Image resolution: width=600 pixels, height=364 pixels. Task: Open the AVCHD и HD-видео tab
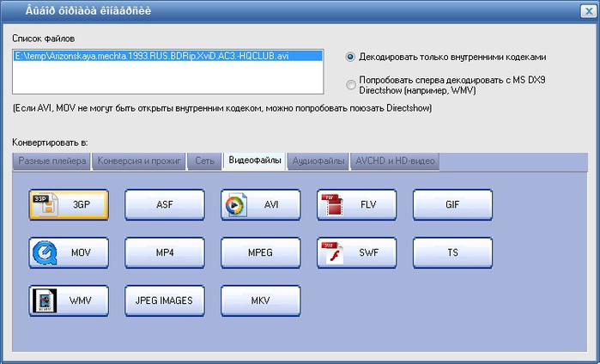coord(396,161)
